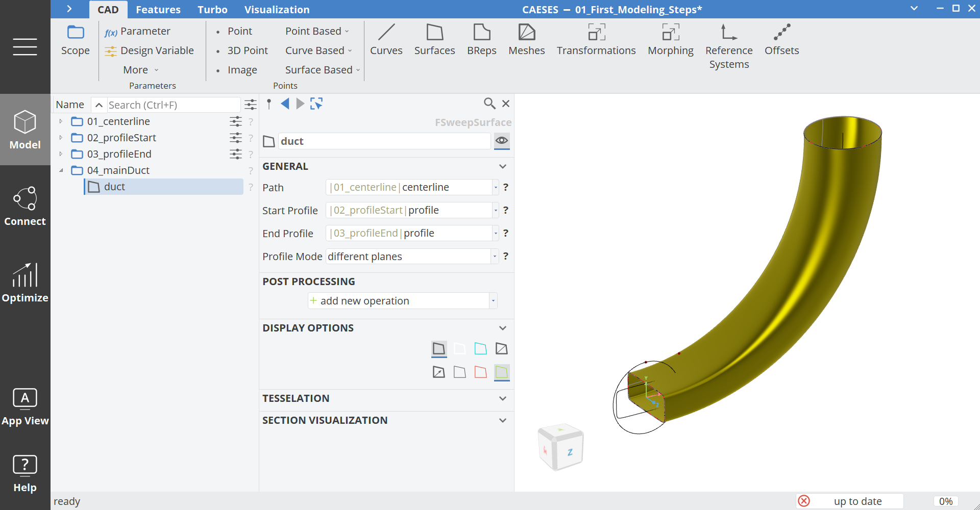The width and height of the screenshot is (980, 510).
Task: Activate the search icon in object editor
Action: pos(489,104)
